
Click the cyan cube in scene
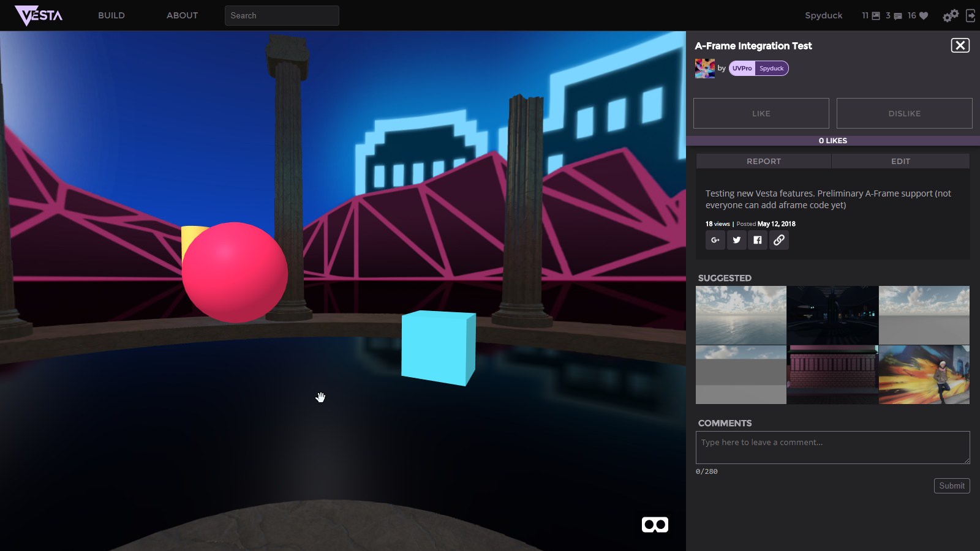click(439, 348)
